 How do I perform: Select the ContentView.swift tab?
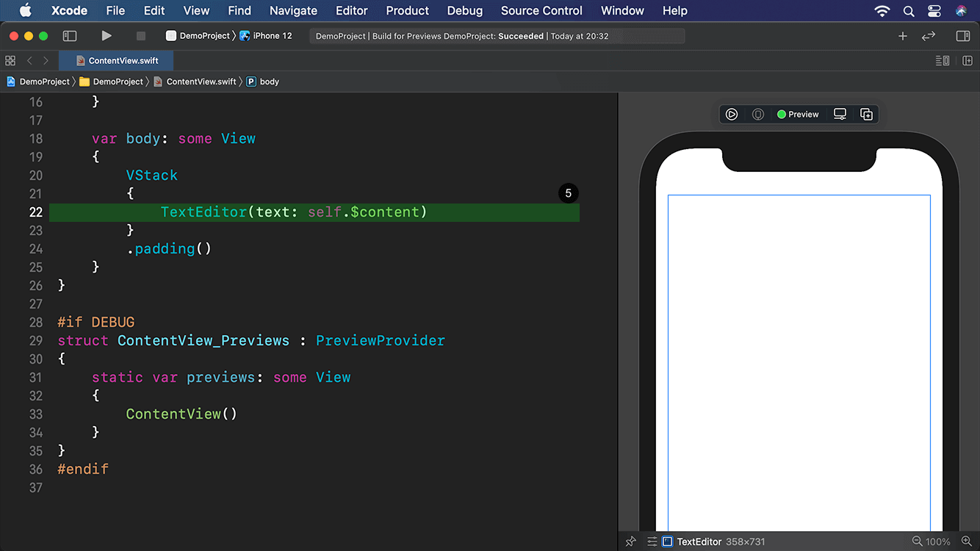118,60
